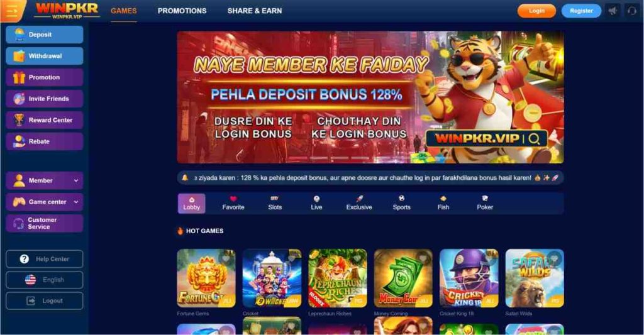Click the speaker announcement icon

(613, 11)
